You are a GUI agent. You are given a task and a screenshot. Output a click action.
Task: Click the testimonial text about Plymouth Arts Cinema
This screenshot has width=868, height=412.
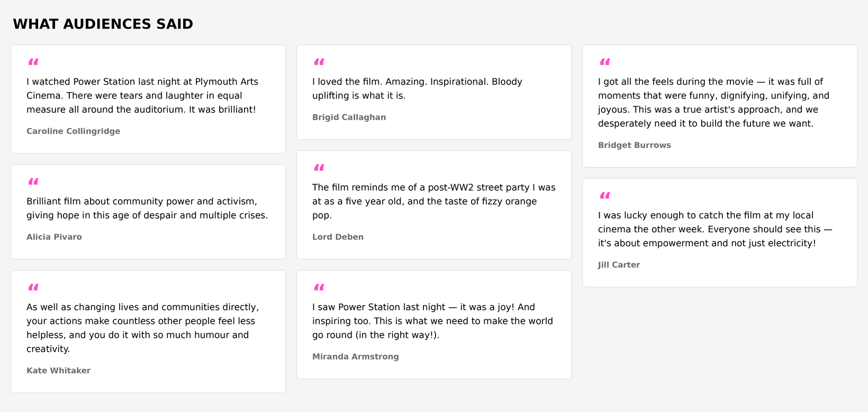point(142,95)
